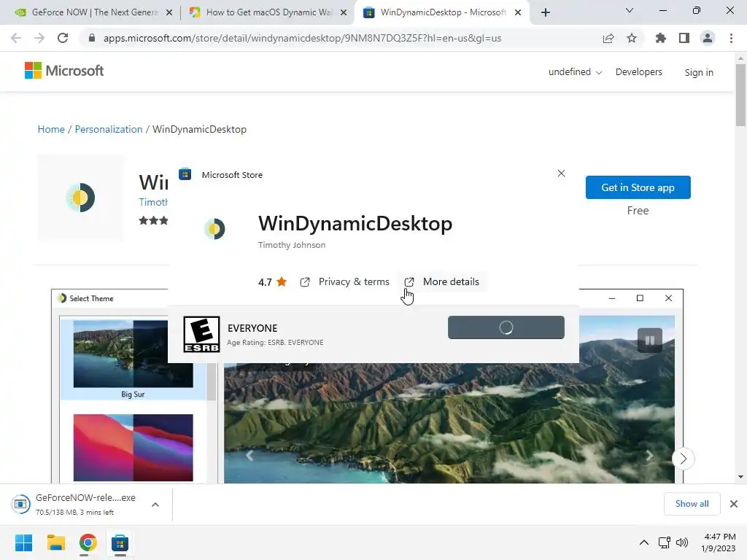Close the How to Get macOS tab
The height and width of the screenshot is (560, 747).
coord(344,13)
